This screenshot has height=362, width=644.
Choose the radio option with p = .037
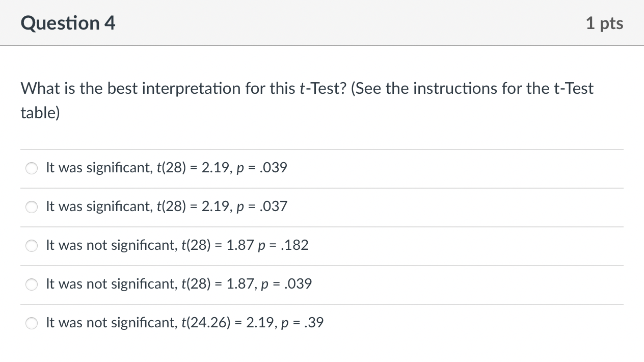(x=32, y=207)
